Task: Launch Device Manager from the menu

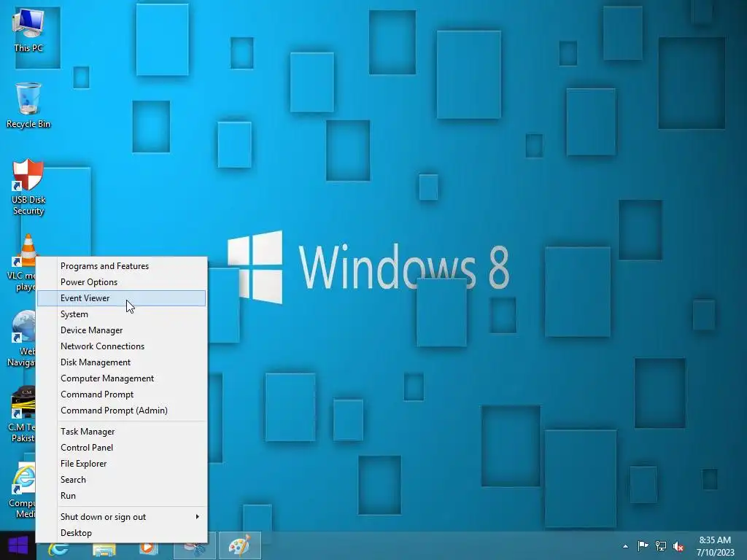Action: (122, 330)
